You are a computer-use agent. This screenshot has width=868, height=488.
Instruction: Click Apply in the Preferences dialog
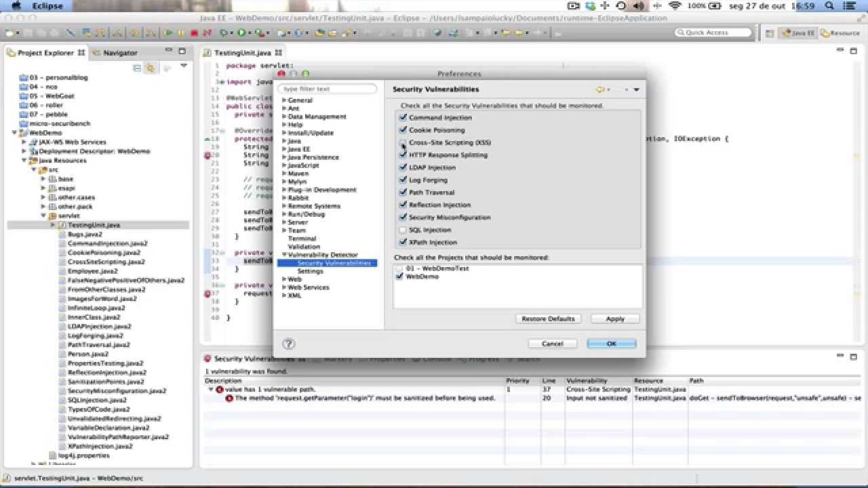tap(614, 319)
